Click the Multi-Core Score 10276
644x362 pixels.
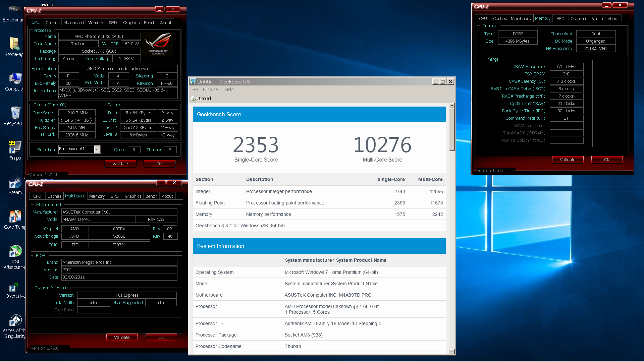pos(382,145)
